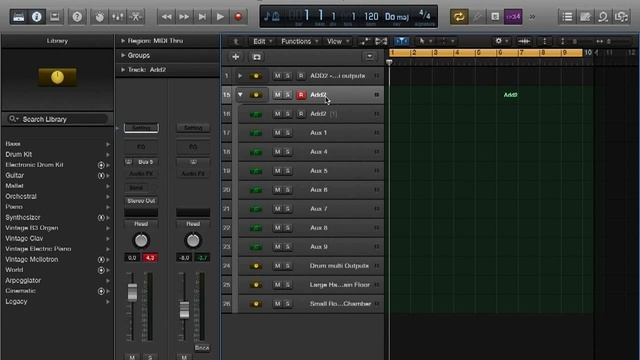Open the List Editors button
This screenshot has width=640, height=360.
pyautogui.click(x=567, y=17)
